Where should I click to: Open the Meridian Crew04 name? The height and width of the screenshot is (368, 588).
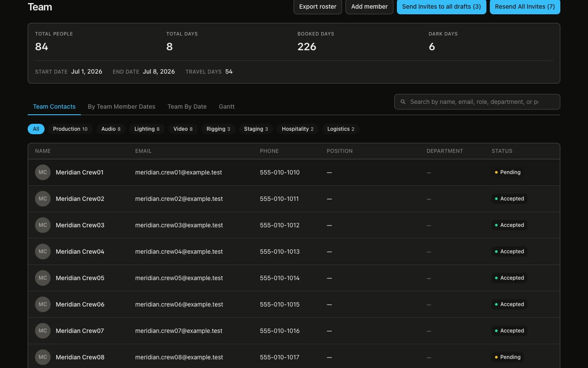click(x=80, y=252)
